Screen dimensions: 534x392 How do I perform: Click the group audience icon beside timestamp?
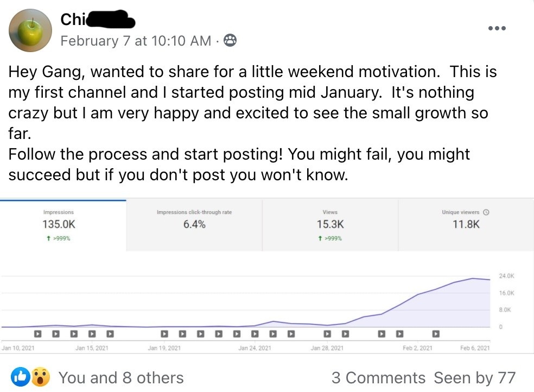(230, 41)
